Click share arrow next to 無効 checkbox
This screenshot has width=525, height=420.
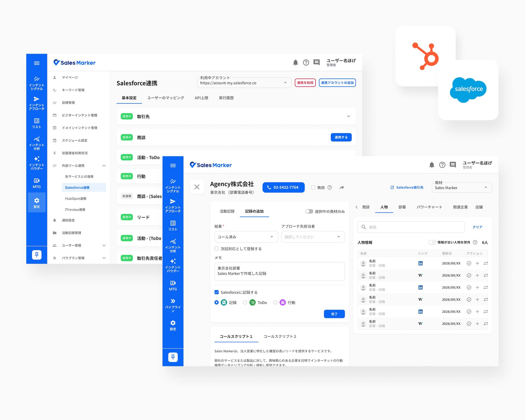click(342, 188)
